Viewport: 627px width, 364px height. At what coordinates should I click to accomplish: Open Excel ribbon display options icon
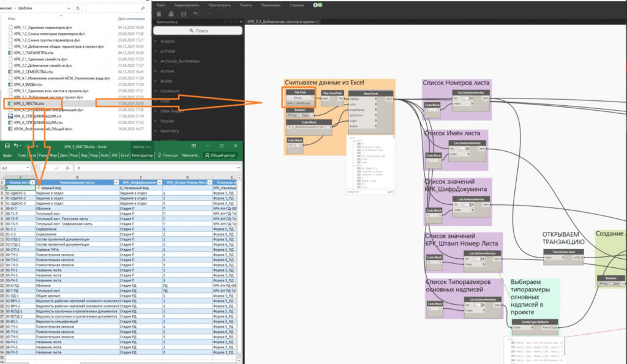(193, 146)
